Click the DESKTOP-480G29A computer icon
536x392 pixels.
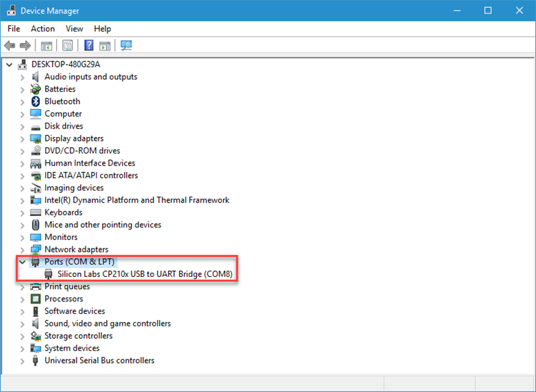[22, 64]
